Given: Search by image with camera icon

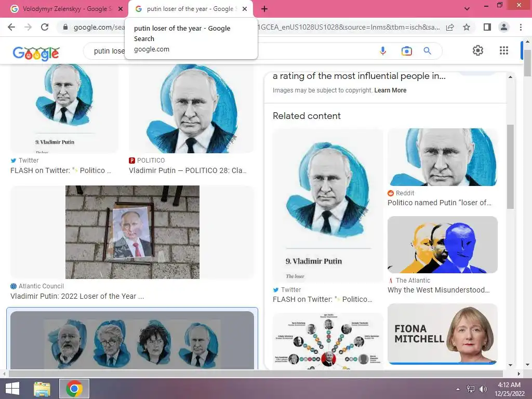Looking at the screenshot, I should [406, 51].
